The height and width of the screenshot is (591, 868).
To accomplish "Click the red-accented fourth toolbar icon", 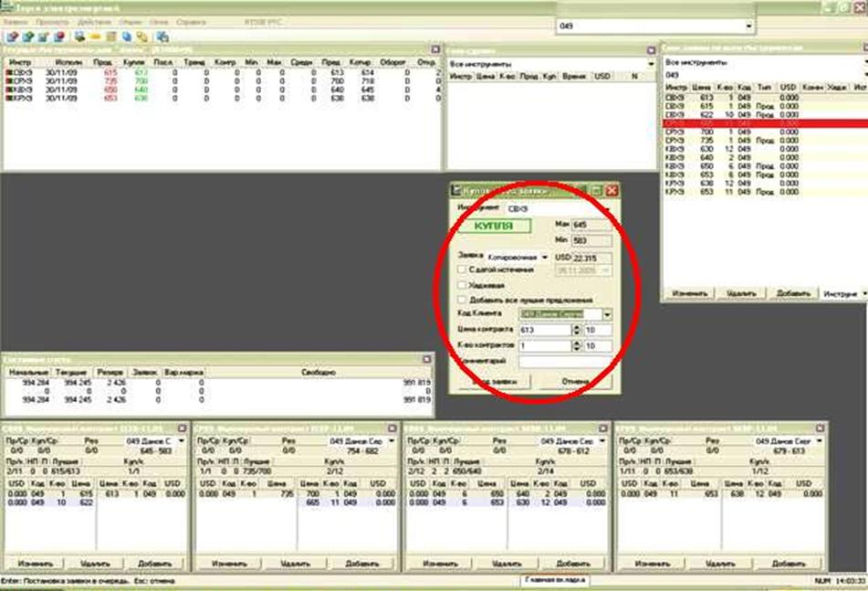I will (x=59, y=36).
